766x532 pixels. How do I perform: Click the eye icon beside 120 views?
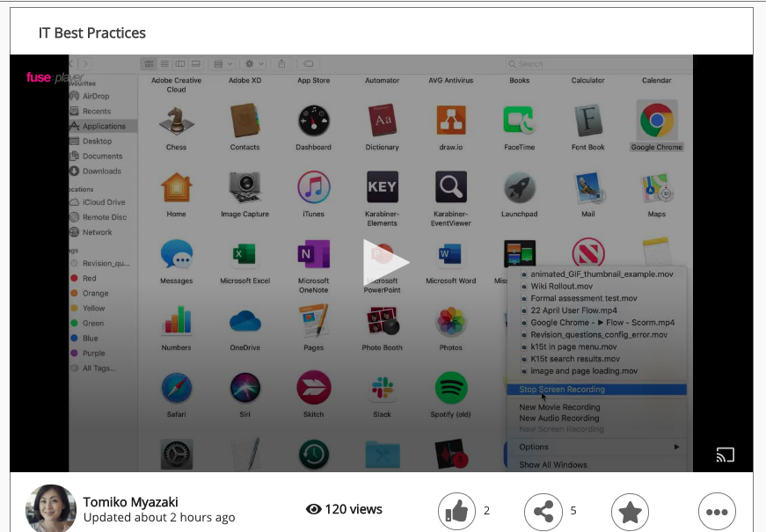[313, 509]
